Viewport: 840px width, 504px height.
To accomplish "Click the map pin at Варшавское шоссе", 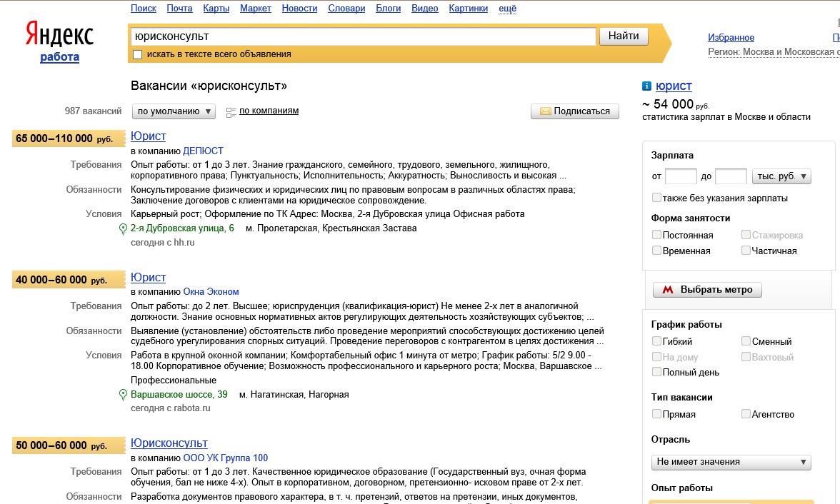I will coord(123,395).
